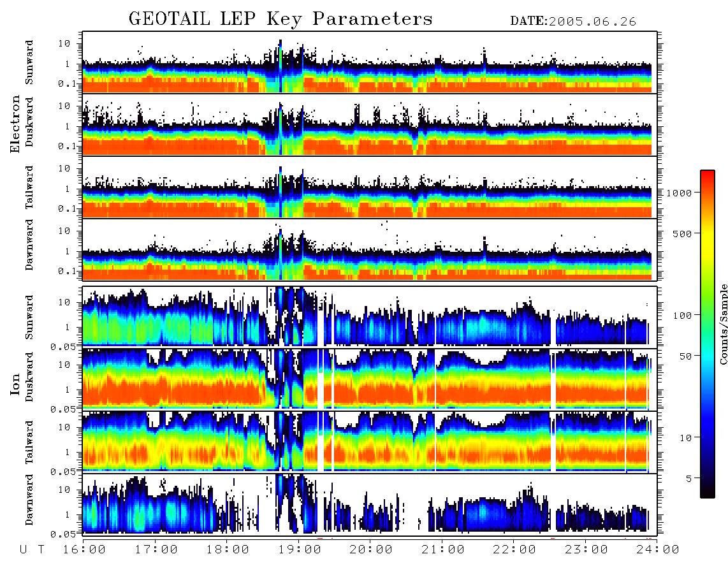
Task: Click the 100 value on color scale
Action: [x=682, y=316]
